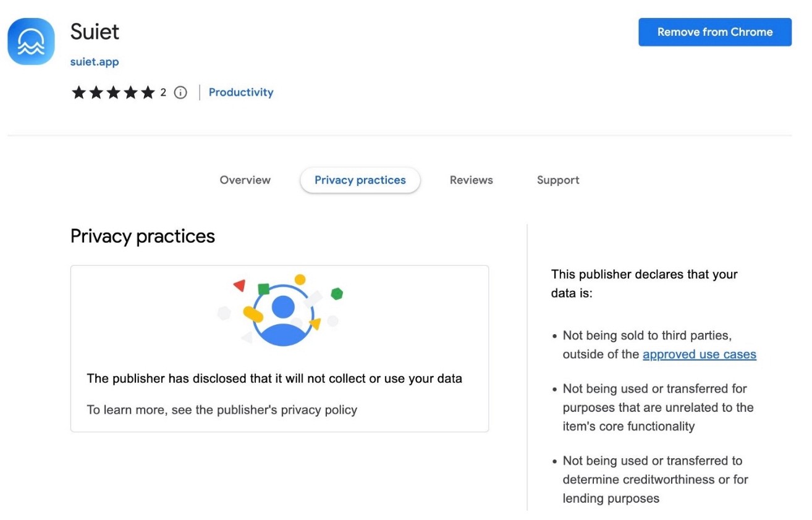Click 'This publisher declares that your data is' text
The image size is (812, 520).
pos(645,283)
